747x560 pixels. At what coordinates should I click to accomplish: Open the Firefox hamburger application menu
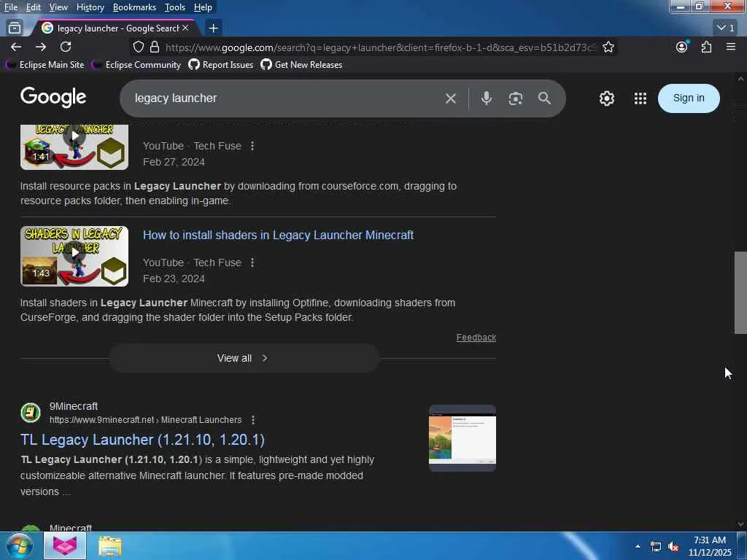(x=731, y=47)
